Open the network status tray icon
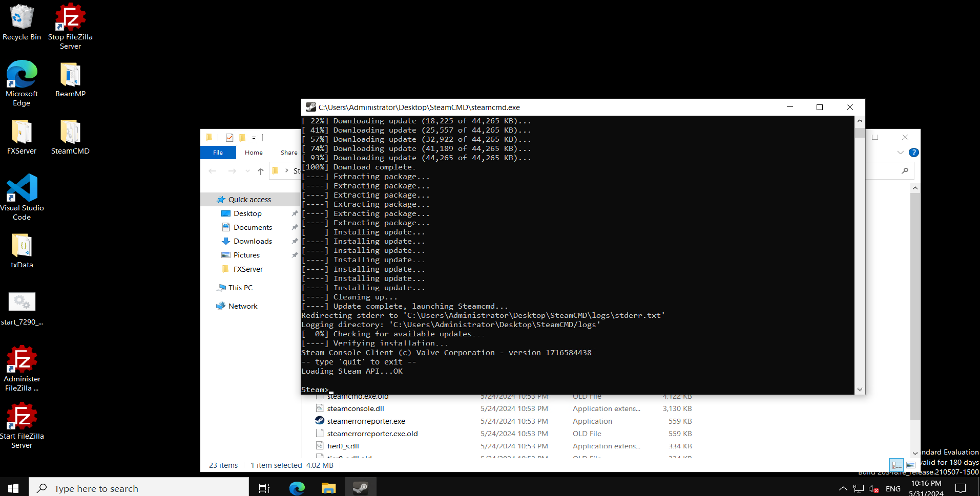This screenshot has height=496, width=980. tap(859, 488)
